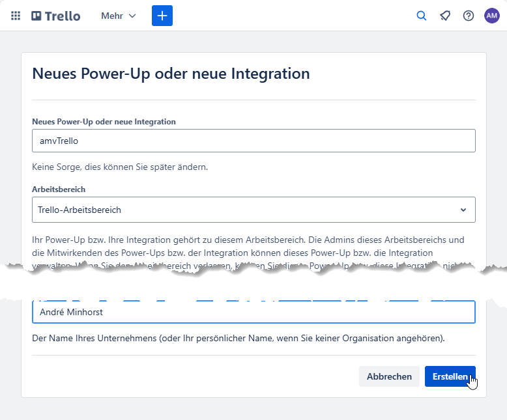Click the chevron arrow in the Arbeitsbereich dropdown

click(x=463, y=210)
